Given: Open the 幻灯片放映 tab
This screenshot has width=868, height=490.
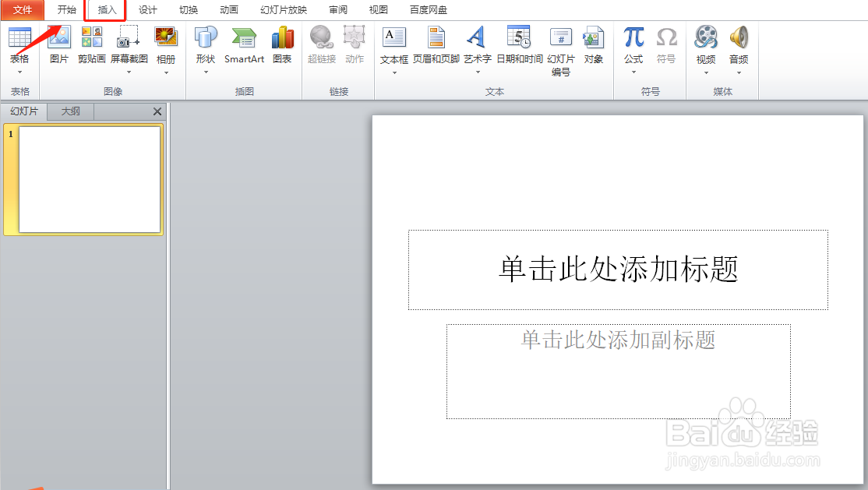Looking at the screenshot, I should (283, 10).
